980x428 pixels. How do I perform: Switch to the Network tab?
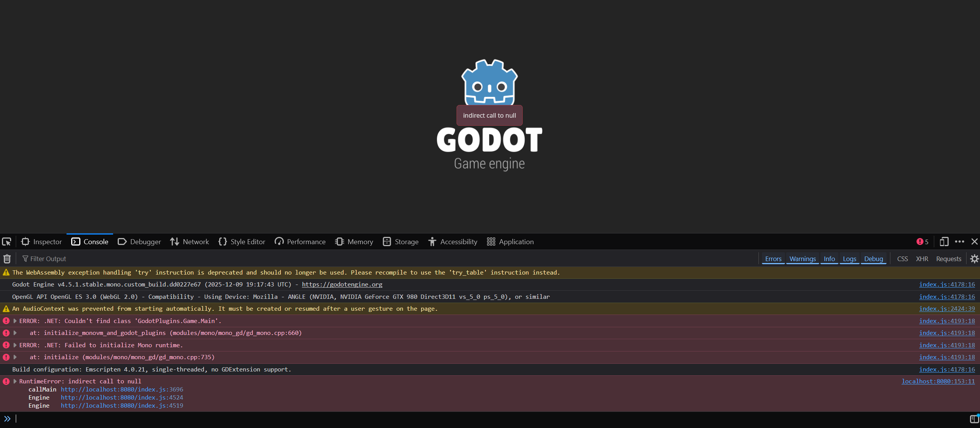190,241
